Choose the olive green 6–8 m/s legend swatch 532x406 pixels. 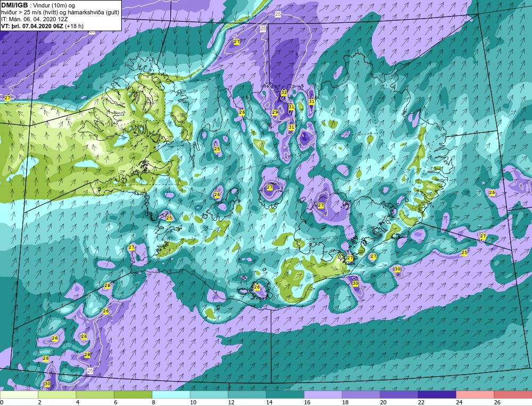point(133,394)
